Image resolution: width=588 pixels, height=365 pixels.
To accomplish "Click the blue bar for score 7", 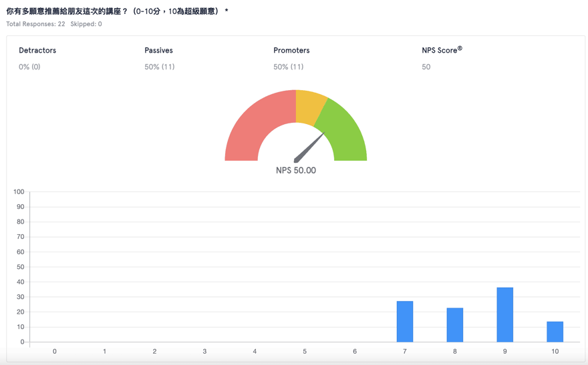I will [x=405, y=322].
